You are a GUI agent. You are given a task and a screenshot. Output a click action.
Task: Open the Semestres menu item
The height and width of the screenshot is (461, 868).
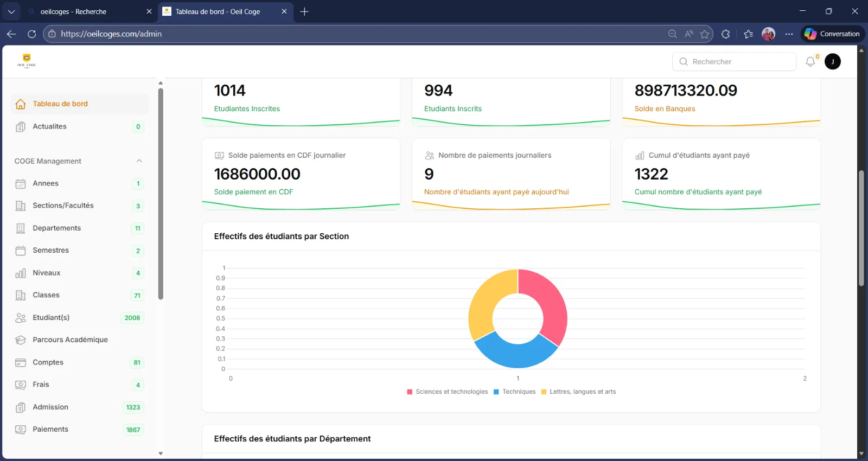coord(79,251)
